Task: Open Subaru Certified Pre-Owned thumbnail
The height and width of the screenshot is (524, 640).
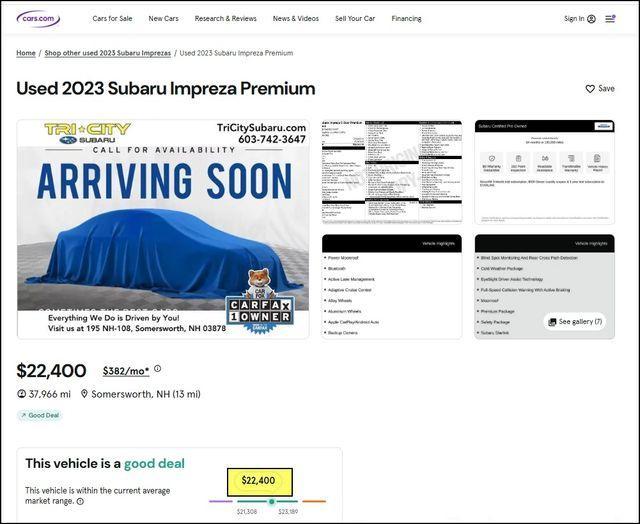Action: [544, 172]
